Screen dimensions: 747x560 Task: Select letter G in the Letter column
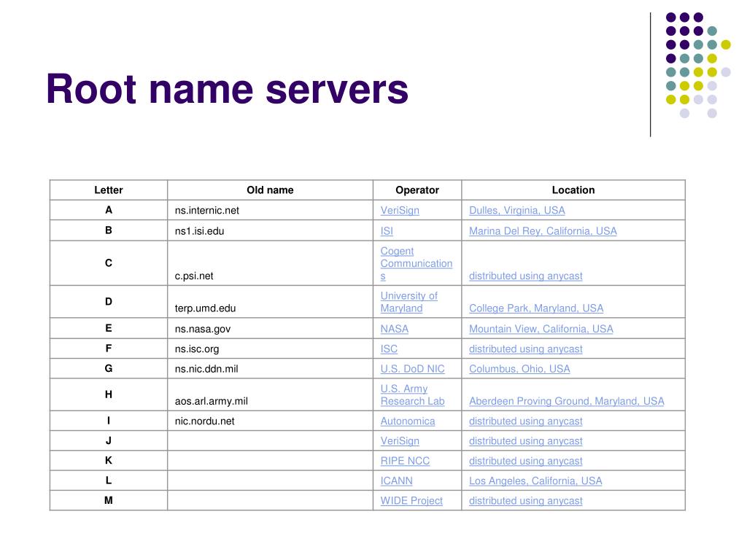click(109, 368)
